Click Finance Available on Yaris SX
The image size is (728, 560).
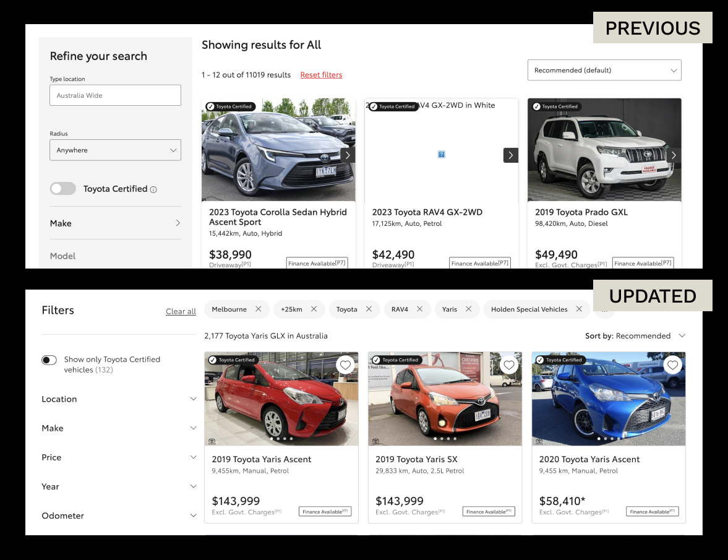click(489, 511)
